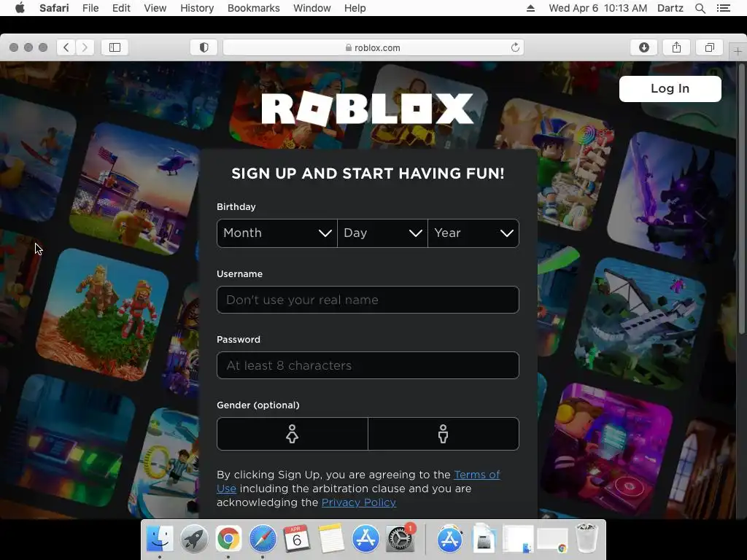Open the Share button in Safari
The width and height of the screenshot is (747, 560).
tap(676, 47)
